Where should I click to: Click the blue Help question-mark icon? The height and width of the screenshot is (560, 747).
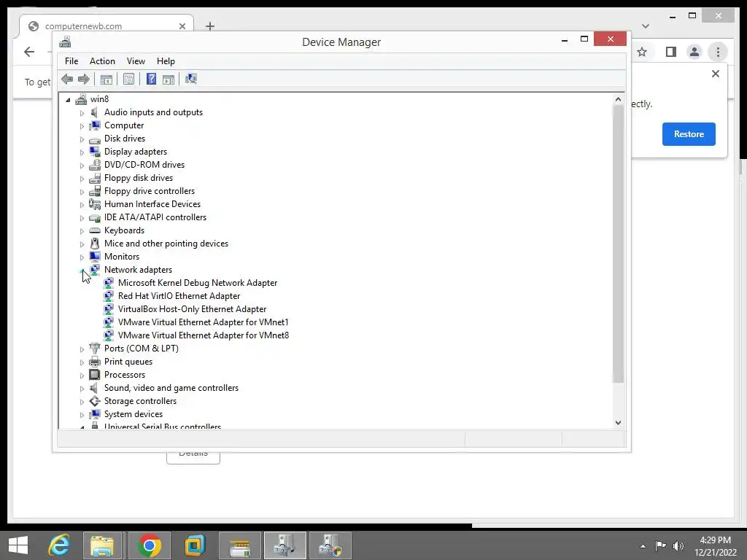(x=151, y=79)
